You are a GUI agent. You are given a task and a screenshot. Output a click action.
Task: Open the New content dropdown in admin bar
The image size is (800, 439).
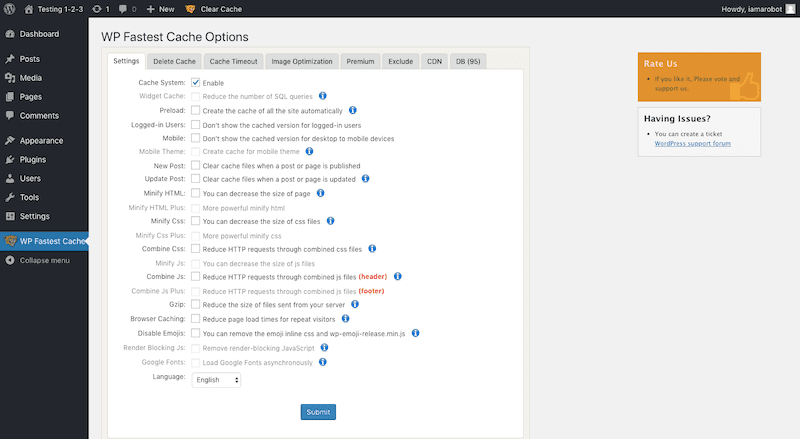tap(160, 9)
